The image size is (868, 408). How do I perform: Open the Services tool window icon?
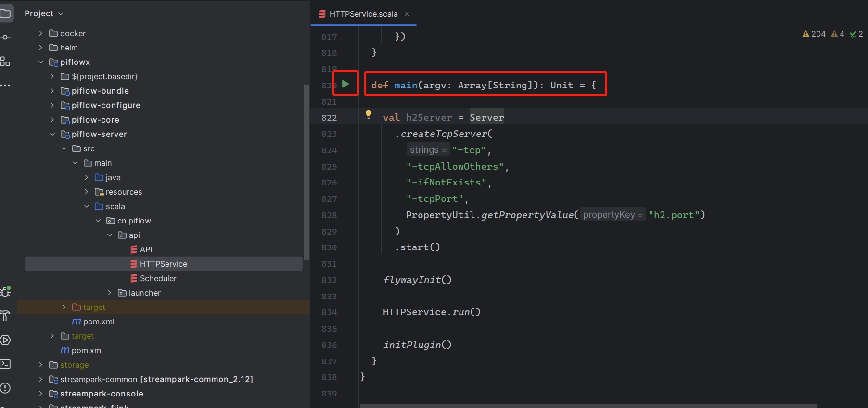click(x=5, y=340)
